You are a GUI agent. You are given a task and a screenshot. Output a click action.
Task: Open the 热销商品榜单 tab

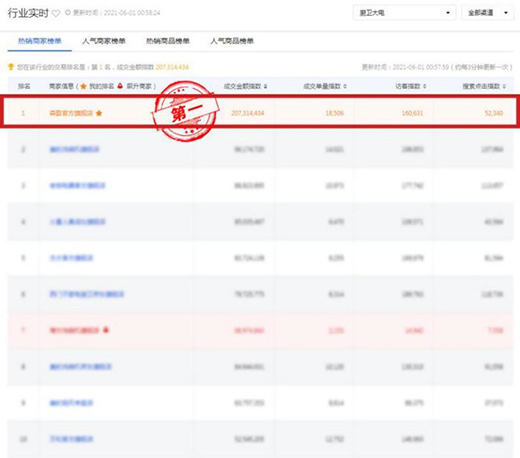[x=168, y=41]
